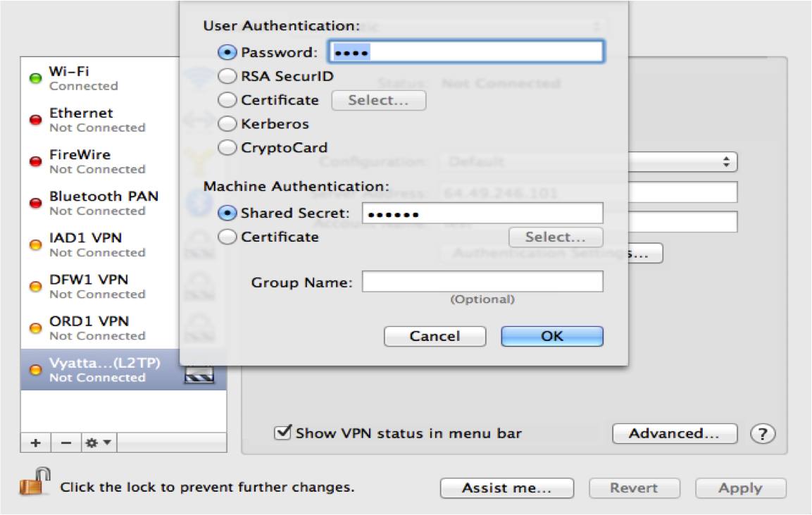Open Advanced network settings

(674, 434)
